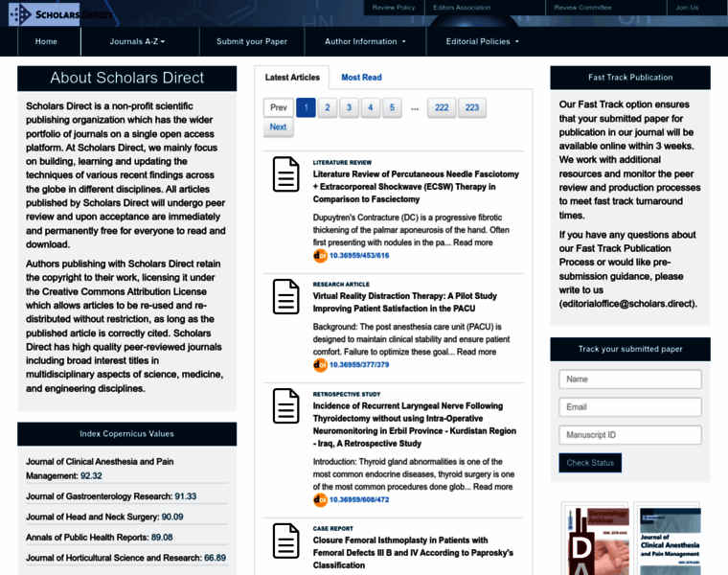Click the Track your submitted paper heading
This screenshot has height=575, width=728.
[630, 349]
